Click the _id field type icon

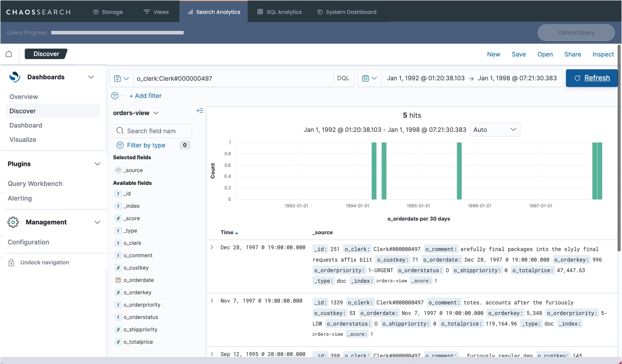click(118, 194)
